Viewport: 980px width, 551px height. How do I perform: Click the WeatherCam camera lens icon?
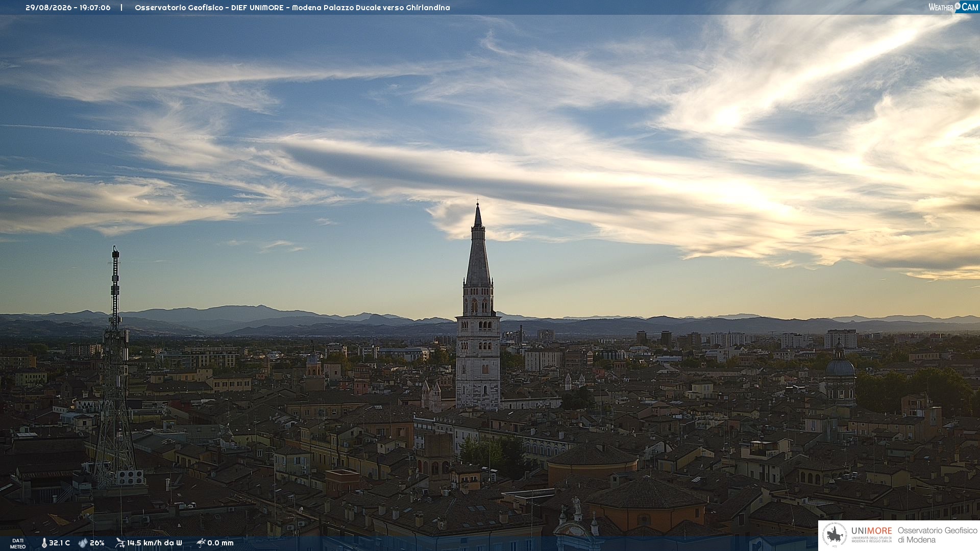pyautogui.click(x=958, y=6)
